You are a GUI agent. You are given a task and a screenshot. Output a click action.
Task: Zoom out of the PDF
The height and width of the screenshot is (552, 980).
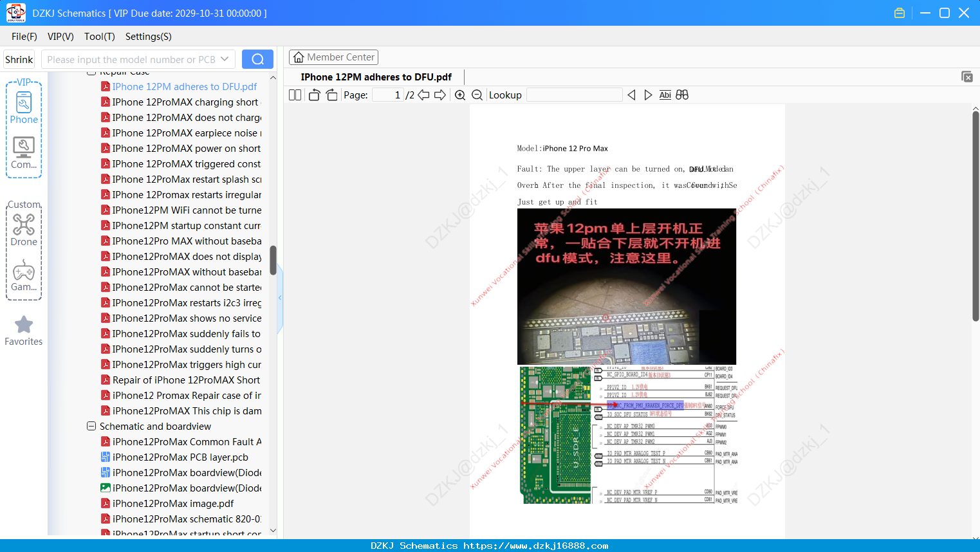pyautogui.click(x=477, y=95)
